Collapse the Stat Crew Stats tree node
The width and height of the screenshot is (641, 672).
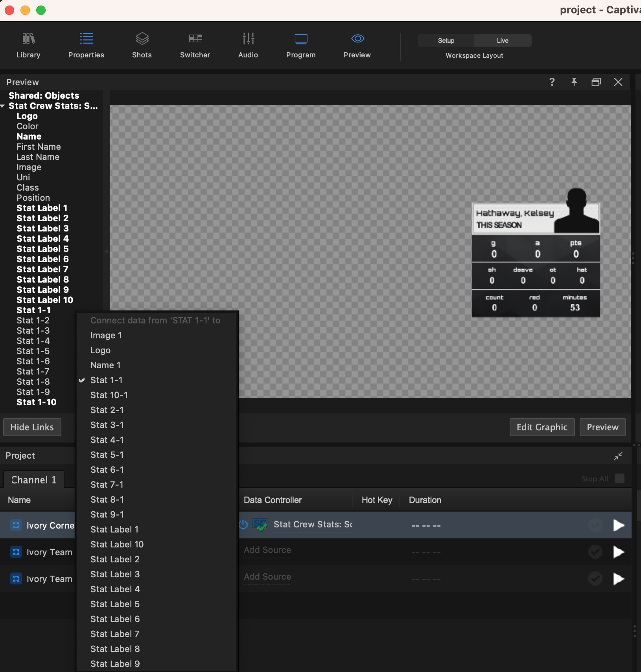pos(3,106)
